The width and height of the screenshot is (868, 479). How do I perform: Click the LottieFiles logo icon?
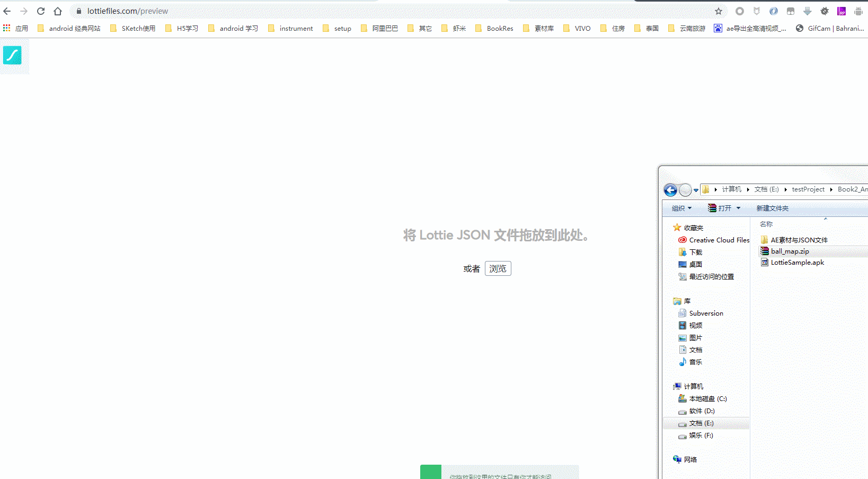point(12,55)
